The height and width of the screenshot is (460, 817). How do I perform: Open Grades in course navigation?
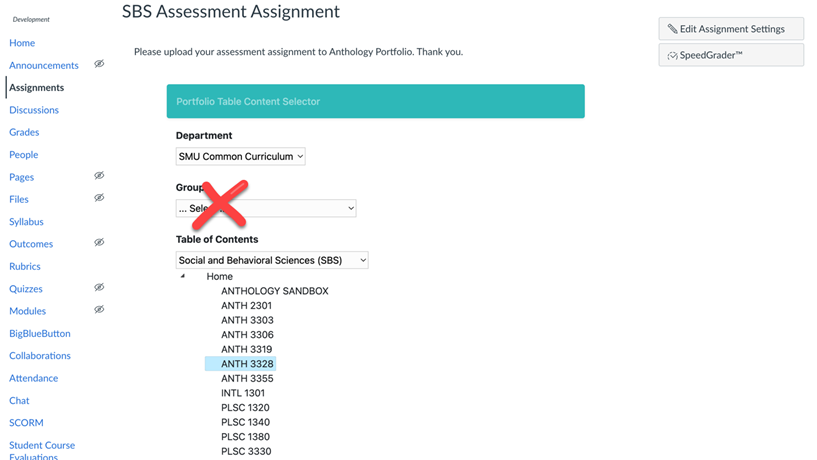(24, 132)
